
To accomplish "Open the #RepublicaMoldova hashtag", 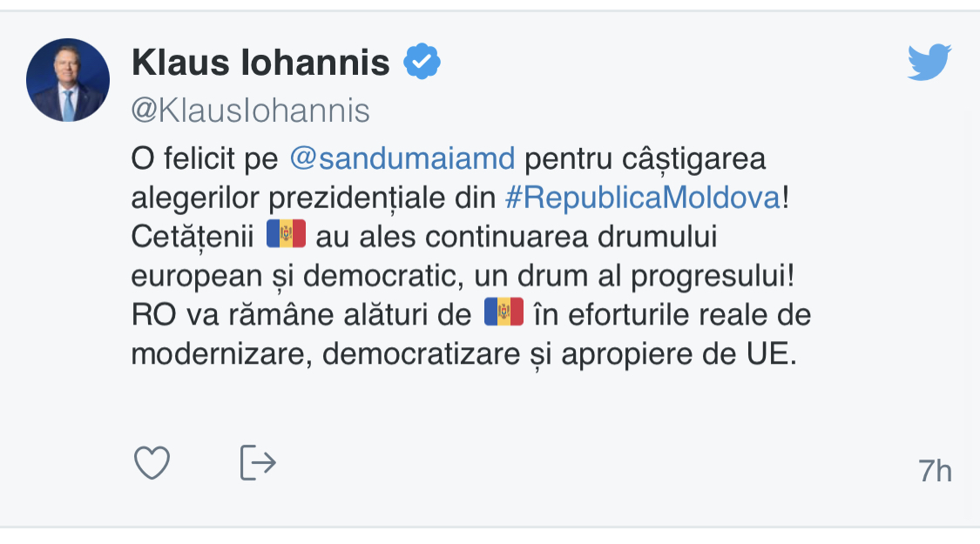I will (x=643, y=198).
